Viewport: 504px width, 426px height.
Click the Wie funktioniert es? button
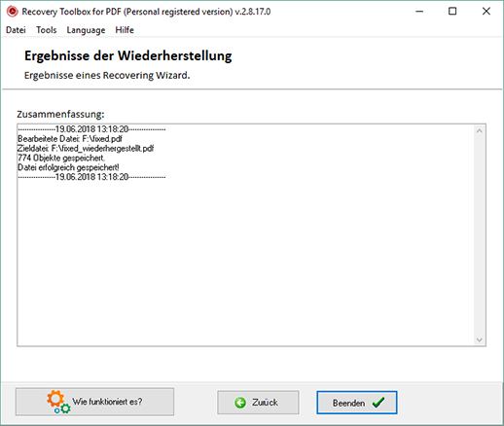click(x=94, y=402)
